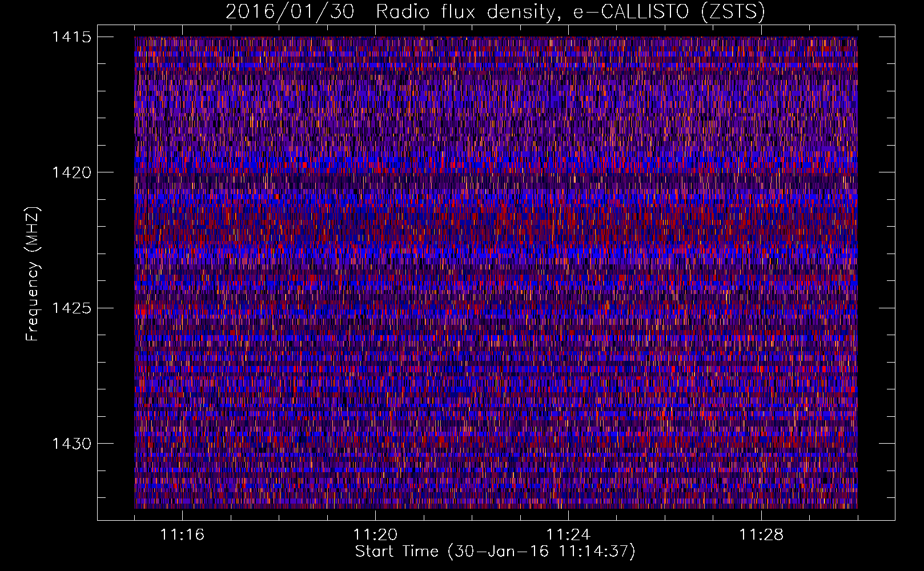
Task: Click the 1420 frequency tick label
Action: click(x=71, y=172)
